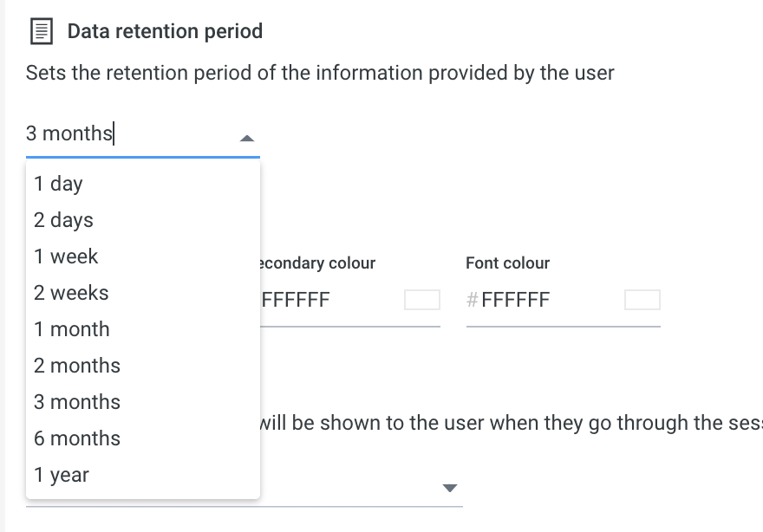Choose 1 week retention period
The height and width of the screenshot is (532, 763).
[142, 256]
